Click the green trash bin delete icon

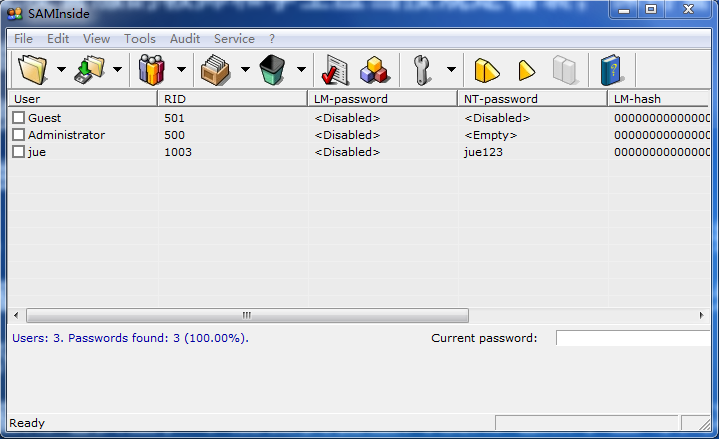272,70
